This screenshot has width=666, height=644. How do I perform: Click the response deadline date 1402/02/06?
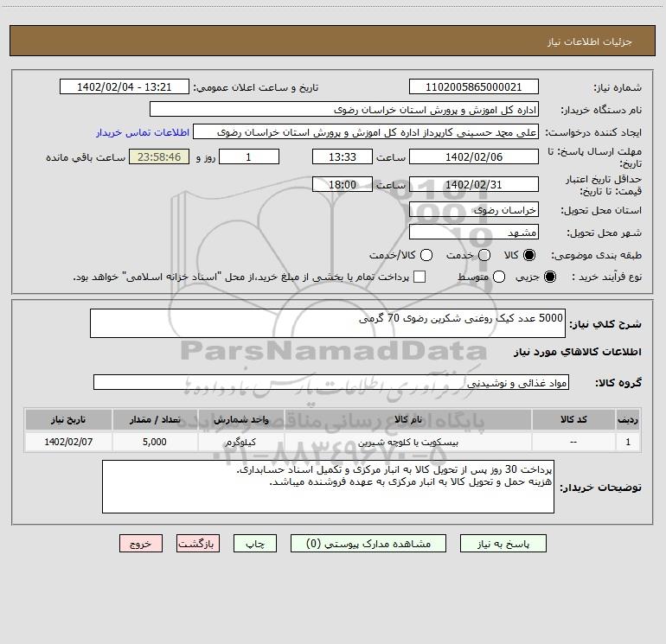point(474,156)
